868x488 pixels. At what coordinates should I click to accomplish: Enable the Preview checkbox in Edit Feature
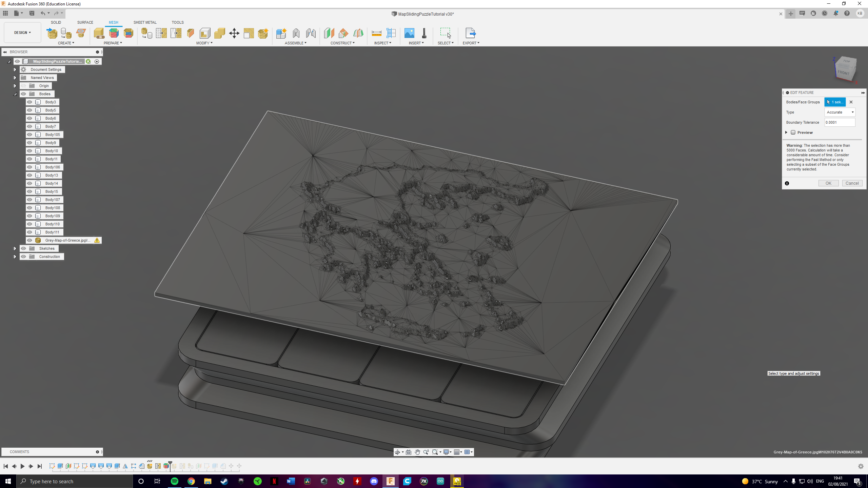click(x=793, y=133)
